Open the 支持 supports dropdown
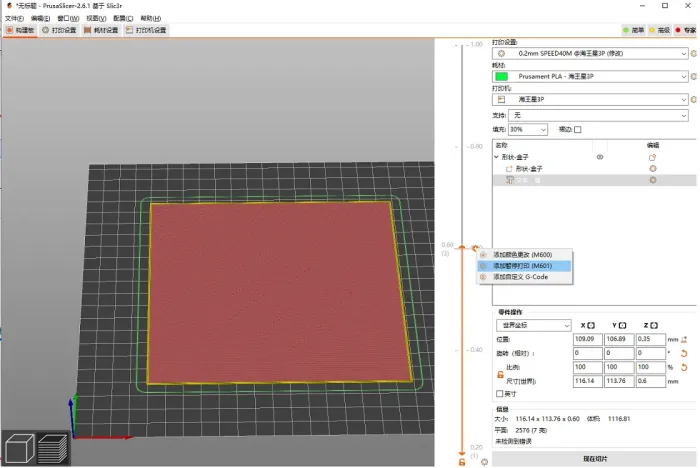The width and height of the screenshot is (700, 468). pos(598,115)
